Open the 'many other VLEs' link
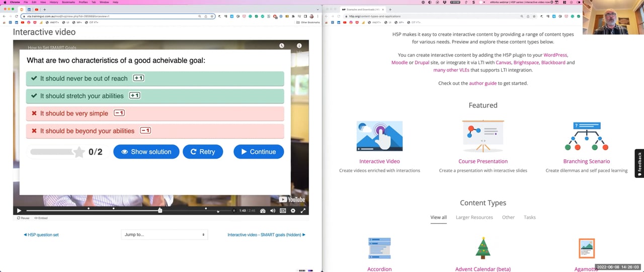Screen dimensions: 644x272 click(451, 70)
